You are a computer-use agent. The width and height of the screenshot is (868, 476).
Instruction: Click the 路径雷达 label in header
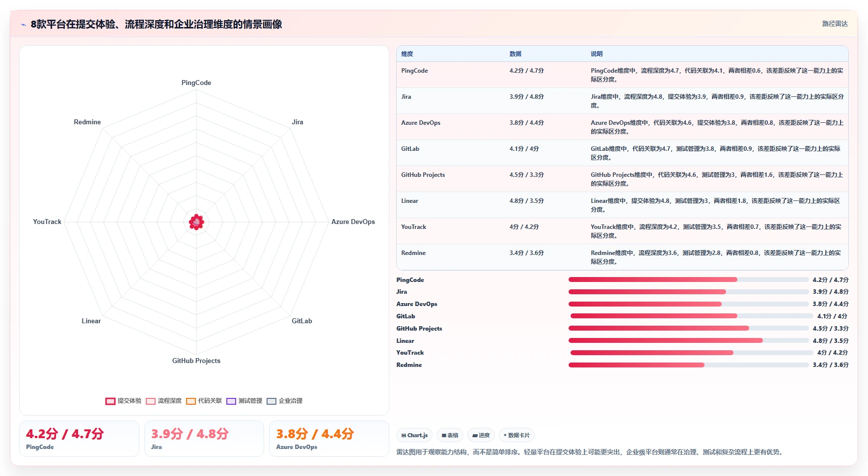(835, 24)
